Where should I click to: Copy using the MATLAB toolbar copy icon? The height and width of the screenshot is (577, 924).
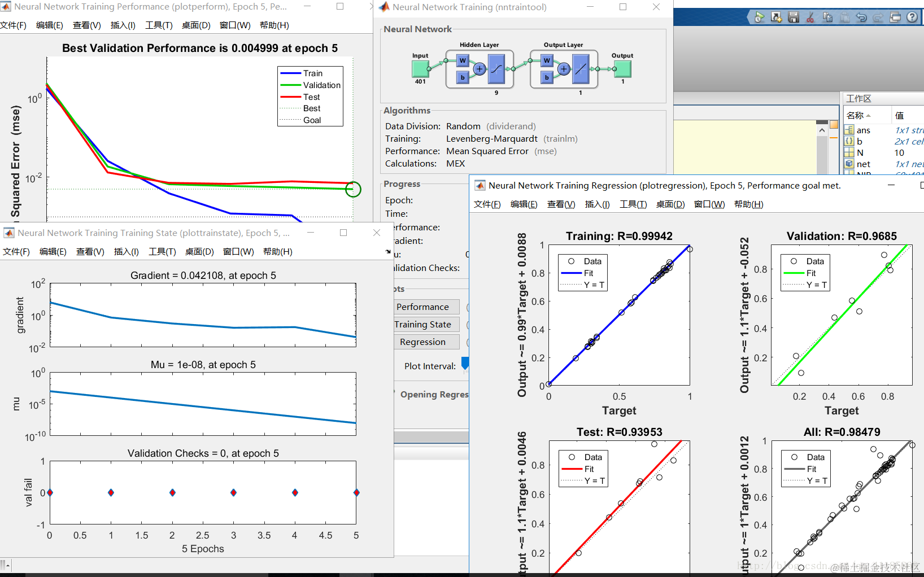coord(827,18)
